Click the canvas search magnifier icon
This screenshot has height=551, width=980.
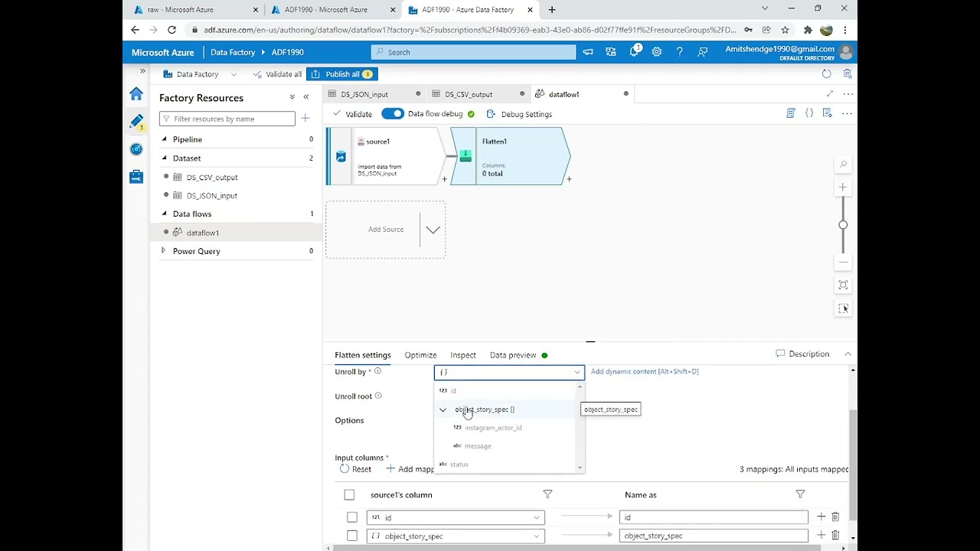(843, 165)
